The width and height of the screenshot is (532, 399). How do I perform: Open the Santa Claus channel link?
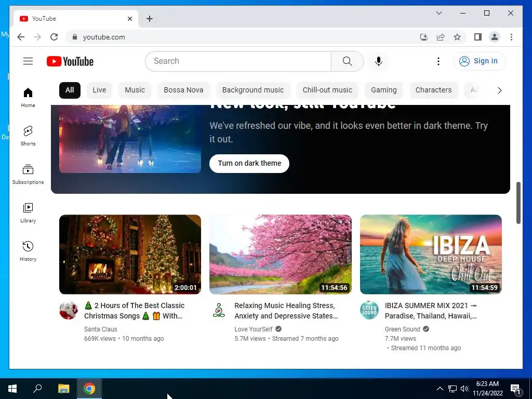(x=100, y=329)
